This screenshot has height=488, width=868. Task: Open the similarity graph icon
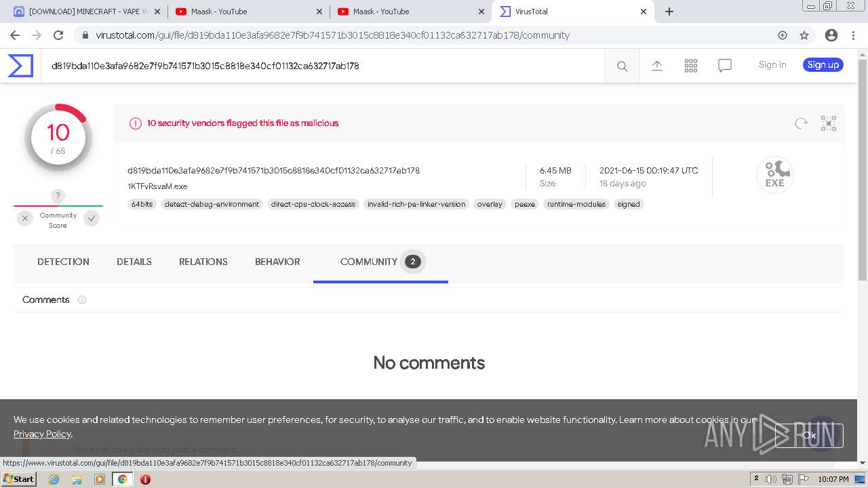point(829,123)
